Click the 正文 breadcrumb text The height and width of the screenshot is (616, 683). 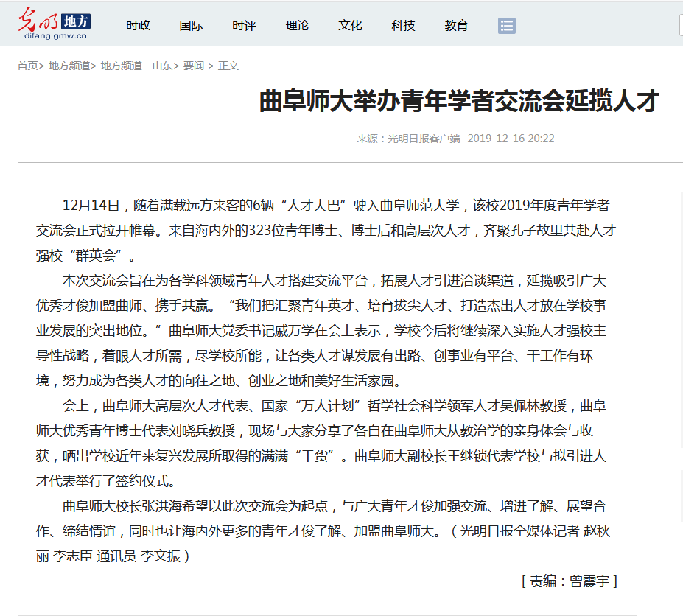228,66
